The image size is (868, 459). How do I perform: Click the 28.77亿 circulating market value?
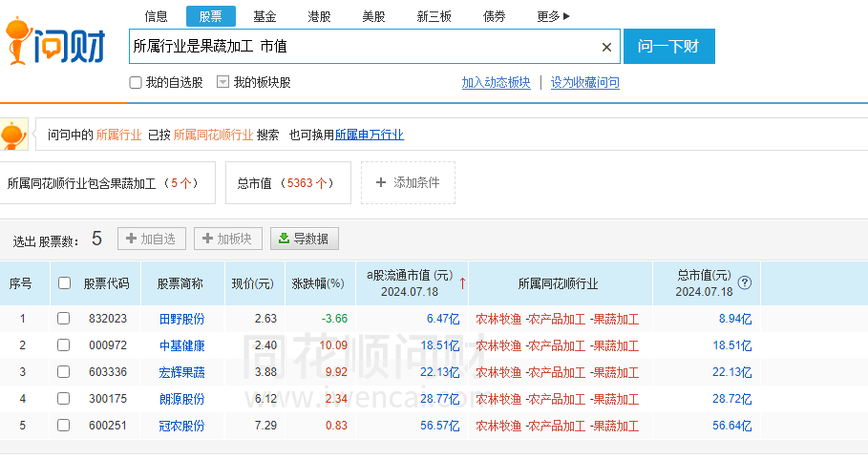coord(439,399)
